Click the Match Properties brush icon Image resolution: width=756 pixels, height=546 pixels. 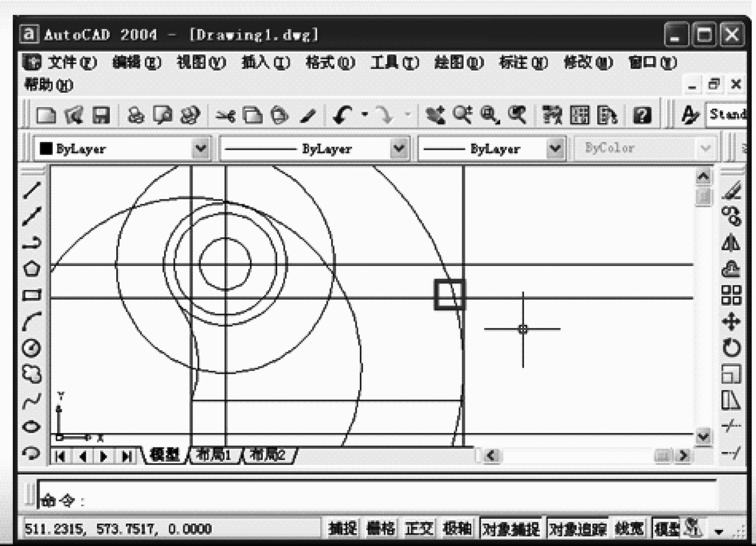tap(308, 115)
